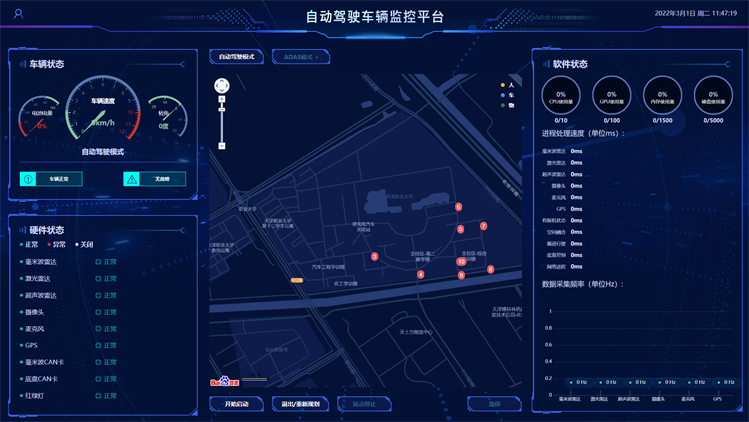Toggle the 正常 hardware legend
Viewport: 749px width, 422px height.
coord(29,245)
